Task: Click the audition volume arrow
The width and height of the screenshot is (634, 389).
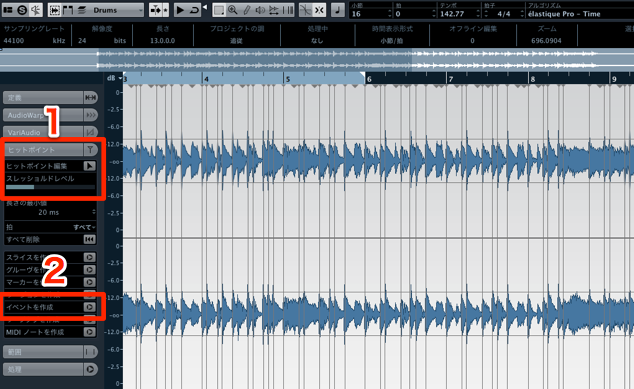Action: tap(205, 7)
